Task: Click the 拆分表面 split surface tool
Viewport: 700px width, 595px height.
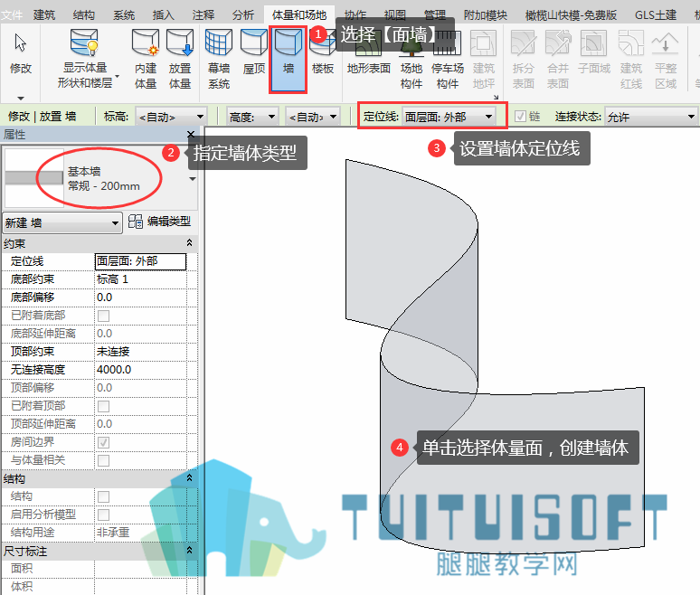Action: coord(524,60)
